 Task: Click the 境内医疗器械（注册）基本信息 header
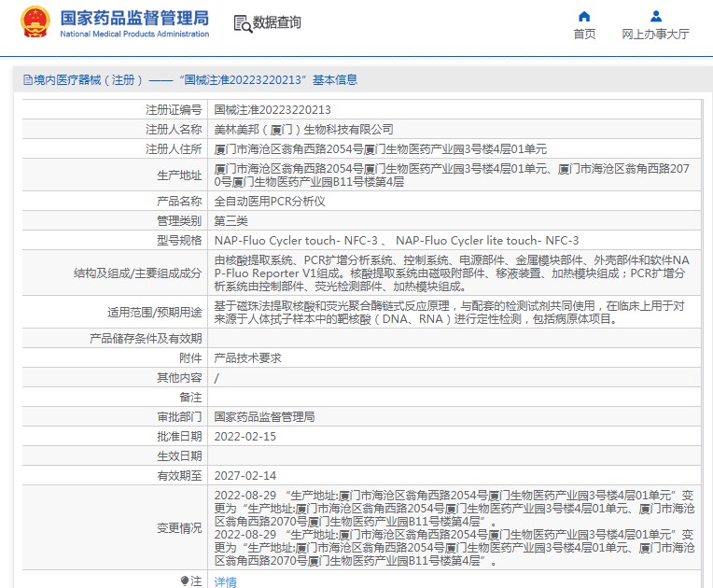[x=190, y=80]
